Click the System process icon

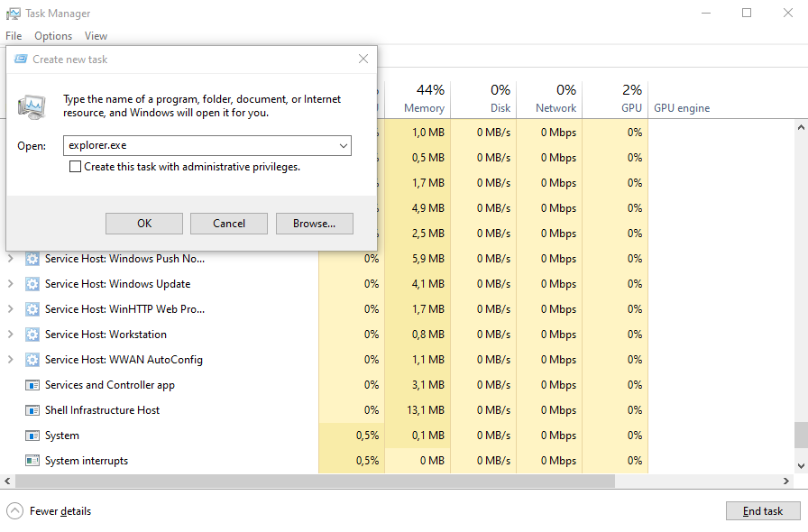coord(32,436)
